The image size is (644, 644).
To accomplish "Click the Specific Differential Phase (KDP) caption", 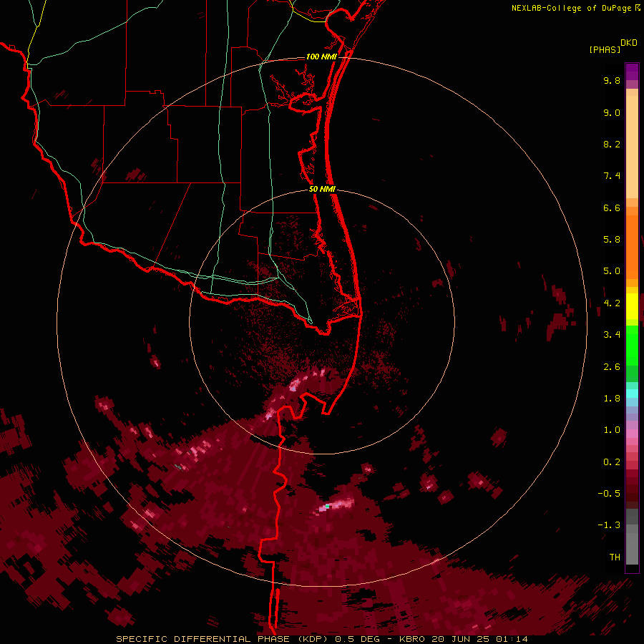I will (x=223, y=639).
